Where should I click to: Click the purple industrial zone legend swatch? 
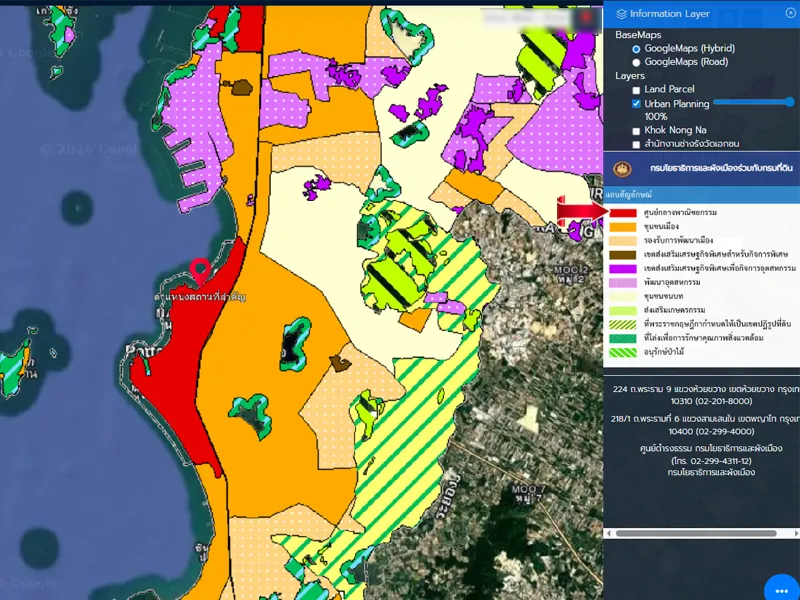(623, 269)
